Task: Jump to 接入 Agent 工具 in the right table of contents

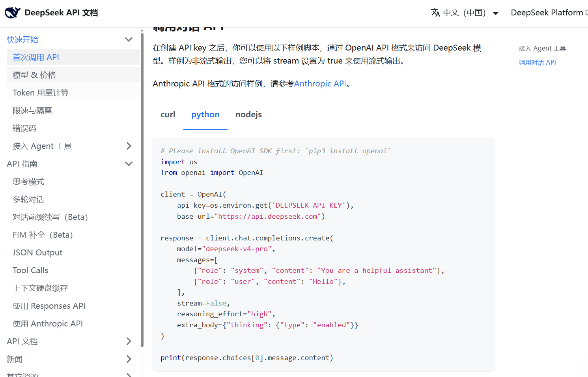Action: (542, 48)
